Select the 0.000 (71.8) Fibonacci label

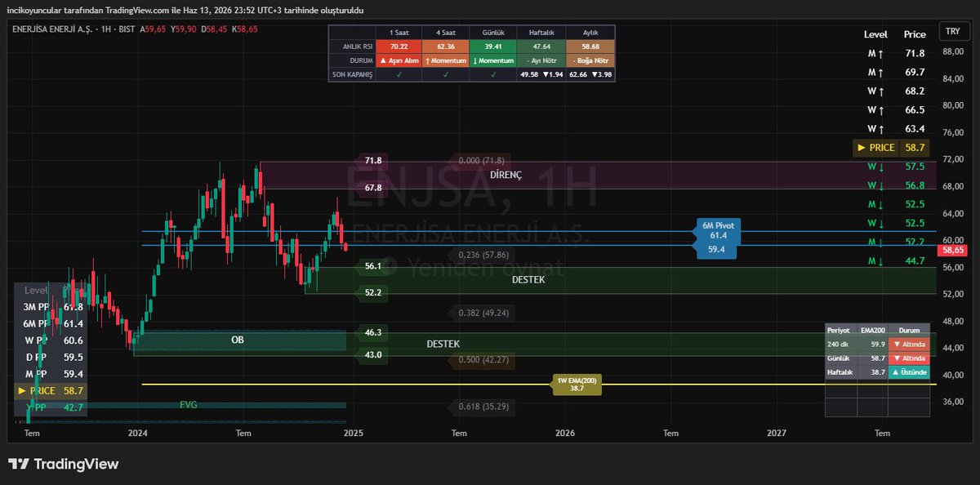(x=482, y=161)
